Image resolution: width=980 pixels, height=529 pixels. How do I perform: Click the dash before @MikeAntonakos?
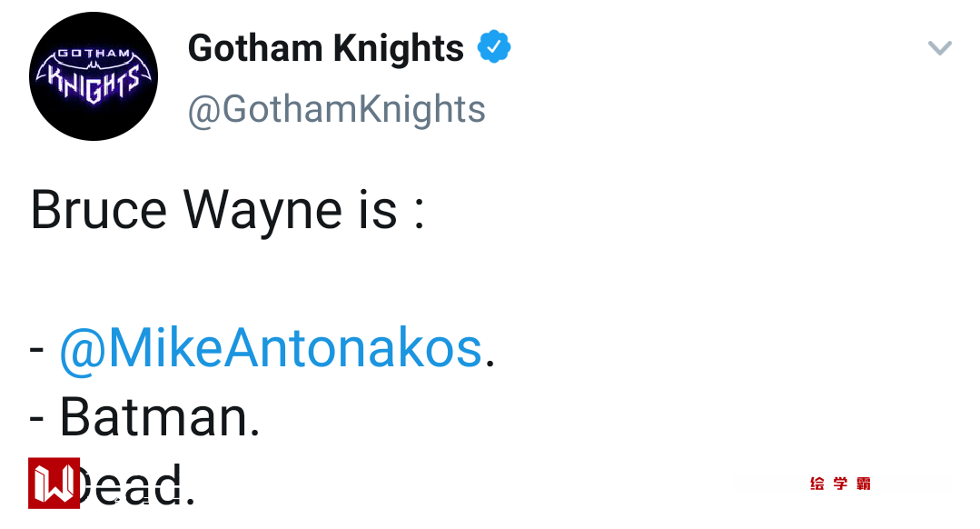[37, 350]
